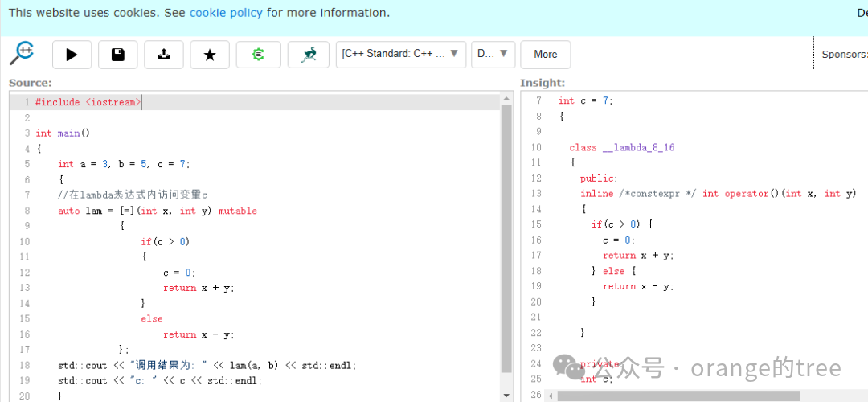
Task: Click the Chinese comment on line 7
Action: click(133, 195)
